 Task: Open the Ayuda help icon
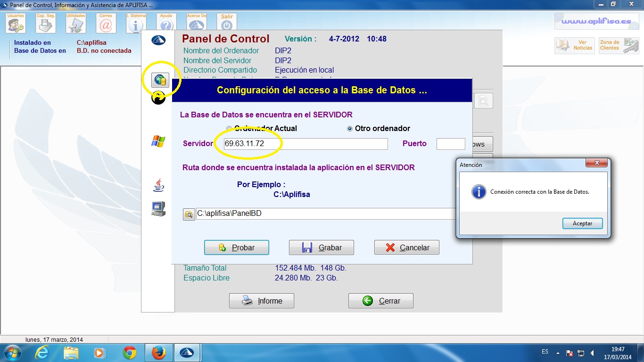point(166,23)
